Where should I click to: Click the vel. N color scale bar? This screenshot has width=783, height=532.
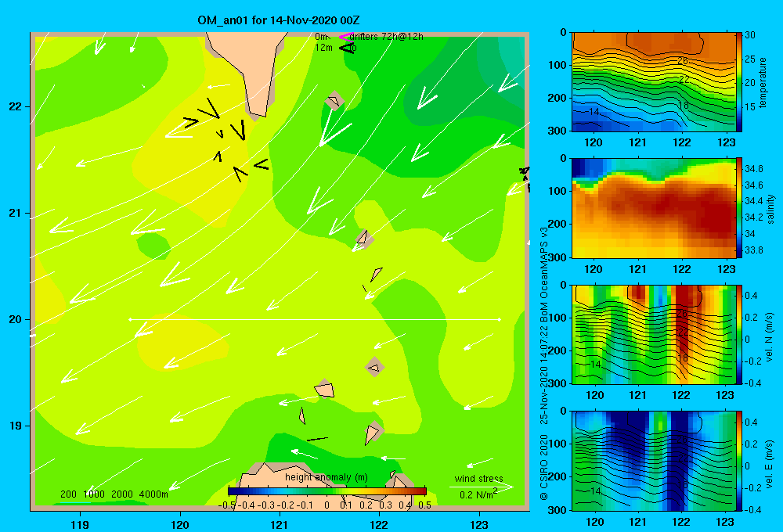[x=738, y=334]
